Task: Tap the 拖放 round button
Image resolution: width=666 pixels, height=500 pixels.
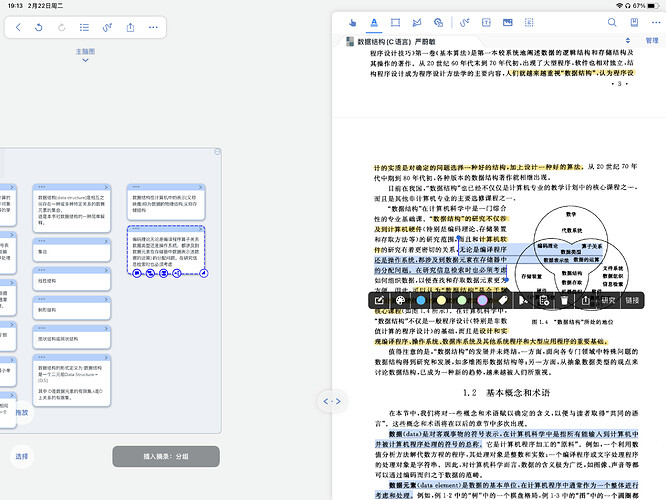Action: [x=22, y=412]
